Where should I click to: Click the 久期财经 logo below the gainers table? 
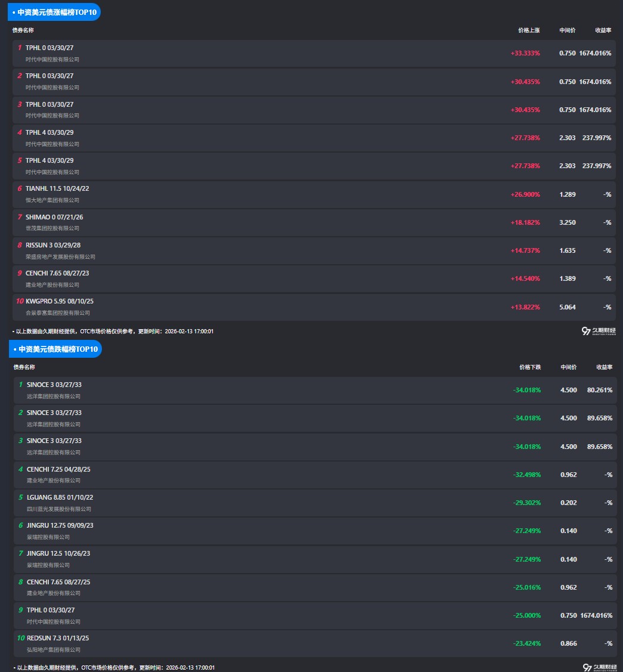point(599,331)
